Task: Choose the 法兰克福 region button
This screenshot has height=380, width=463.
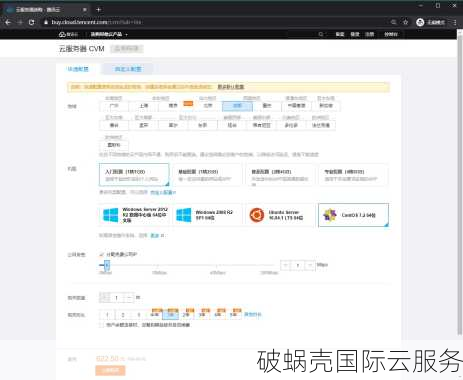Action: [x=321, y=125]
